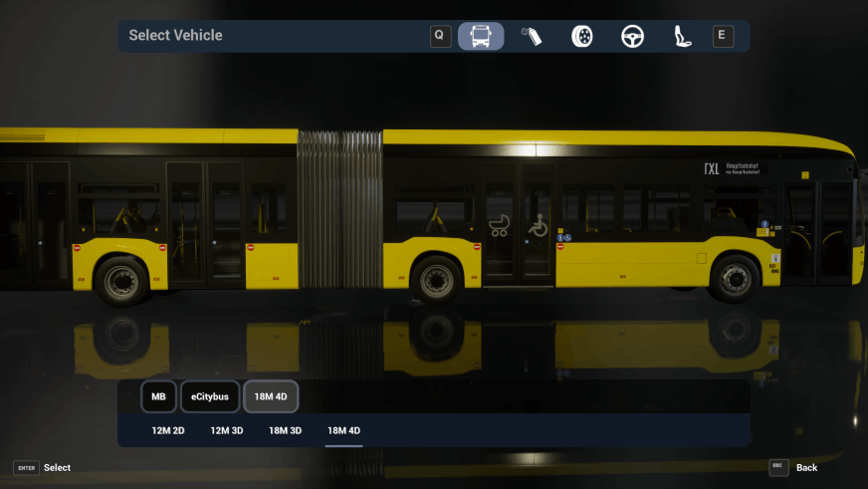This screenshot has width=868, height=489.
Task: Click the eCitybus breadcrumb chip
Action: pos(210,396)
